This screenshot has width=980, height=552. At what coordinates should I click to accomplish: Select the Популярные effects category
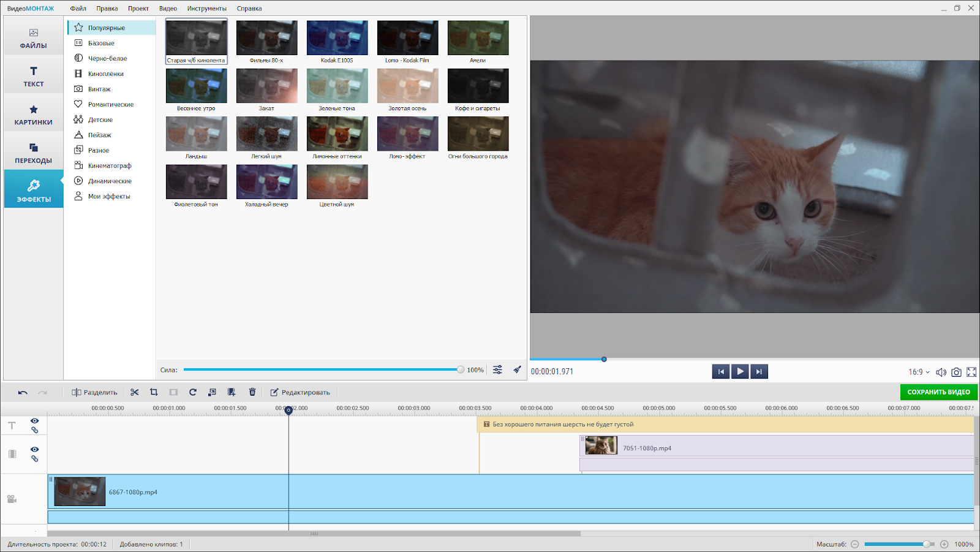(x=111, y=28)
